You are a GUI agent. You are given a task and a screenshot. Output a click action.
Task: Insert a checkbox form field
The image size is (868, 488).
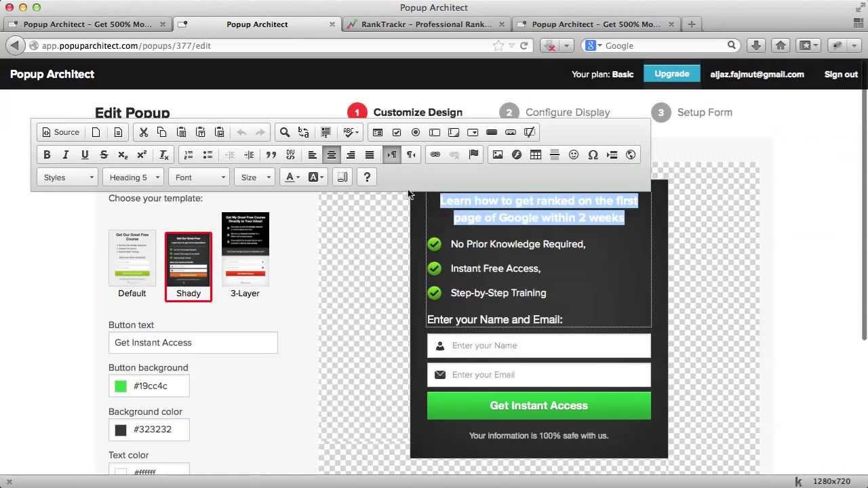point(397,132)
